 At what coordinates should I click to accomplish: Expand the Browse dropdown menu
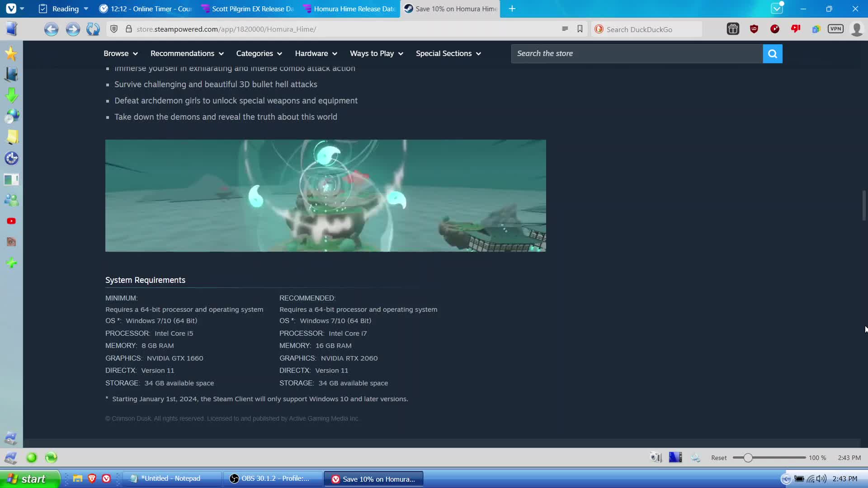pyautogui.click(x=120, y=54)
